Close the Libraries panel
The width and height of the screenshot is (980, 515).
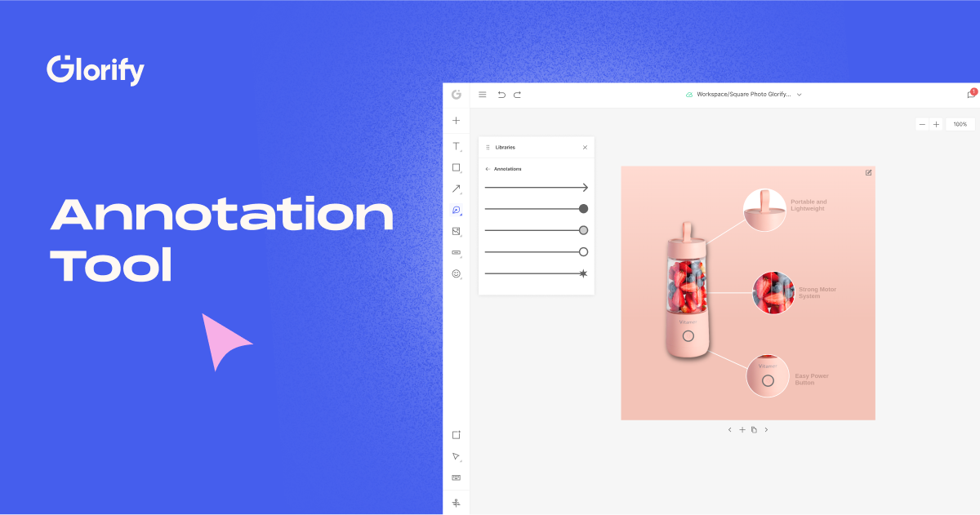tap(584, 147)
